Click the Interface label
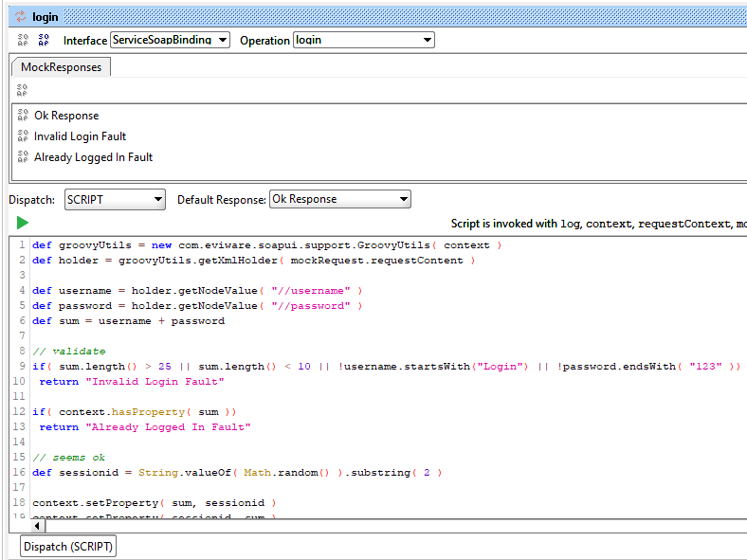747x560 pixels. coord(85,41)
